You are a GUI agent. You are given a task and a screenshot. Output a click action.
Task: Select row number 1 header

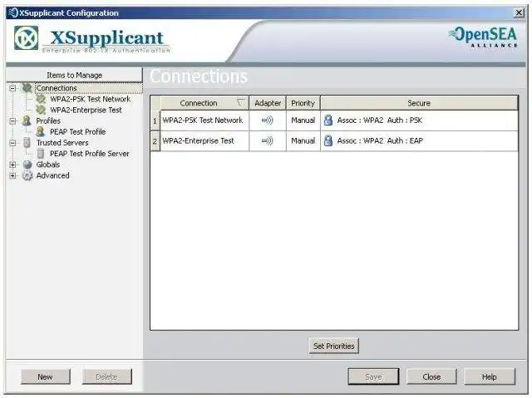(155, 120)
